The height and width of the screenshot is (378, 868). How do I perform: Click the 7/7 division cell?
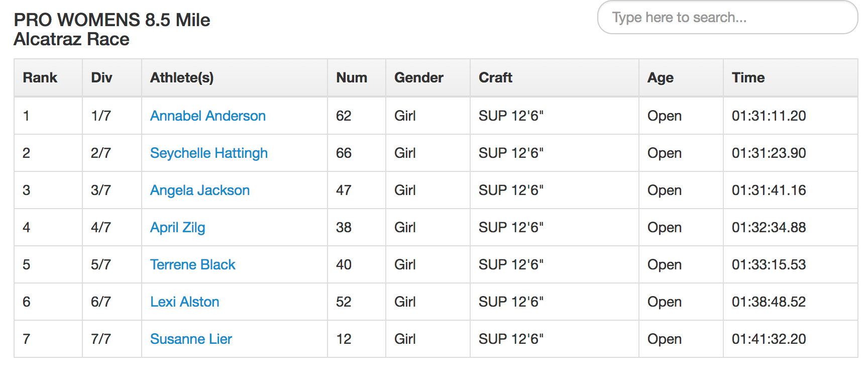point(101,339)
